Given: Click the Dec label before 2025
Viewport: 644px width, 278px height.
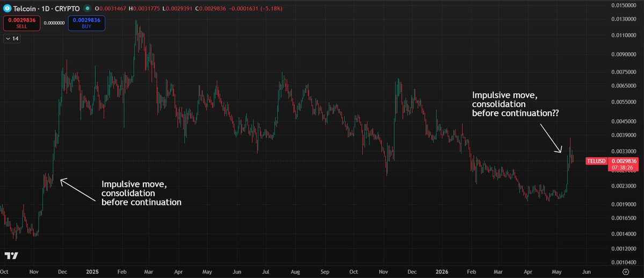Looking at the screenshot, I should [63, 272].
